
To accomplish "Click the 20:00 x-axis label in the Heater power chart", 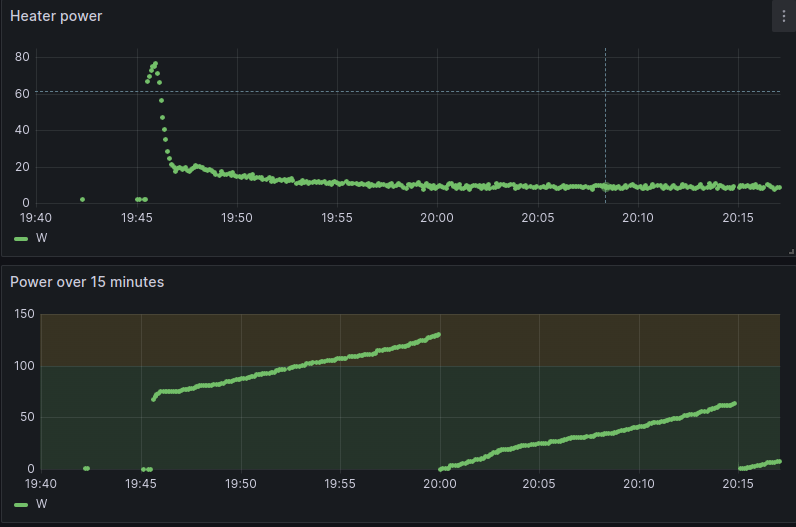I will [x=437, y=218].
